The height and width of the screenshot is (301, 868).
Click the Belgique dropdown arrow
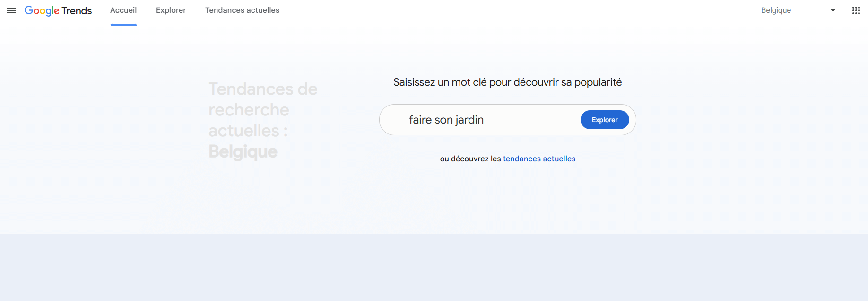[x=833, y=10]
